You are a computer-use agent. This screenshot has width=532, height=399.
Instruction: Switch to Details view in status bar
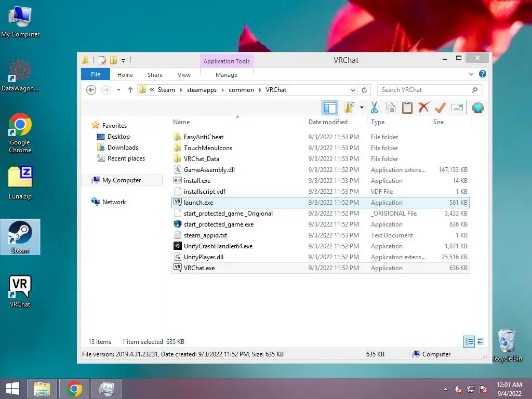pyautogui.click(x=469, y=341)
